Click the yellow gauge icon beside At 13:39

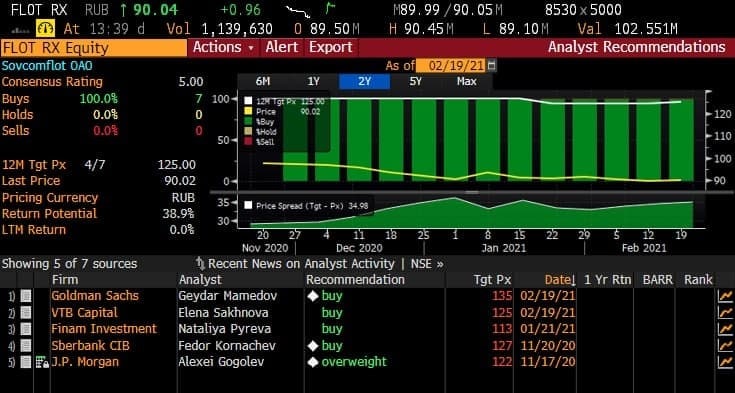coord(45,29)
